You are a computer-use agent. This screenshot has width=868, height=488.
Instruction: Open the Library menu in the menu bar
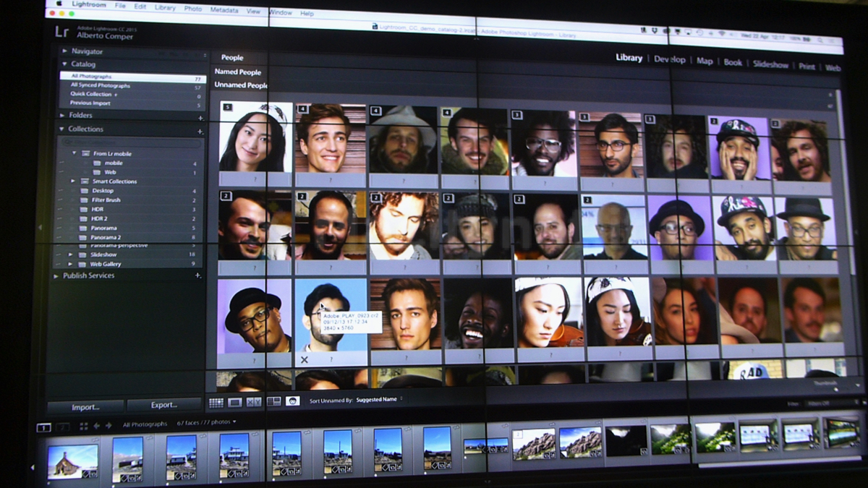tap(165, 7)
